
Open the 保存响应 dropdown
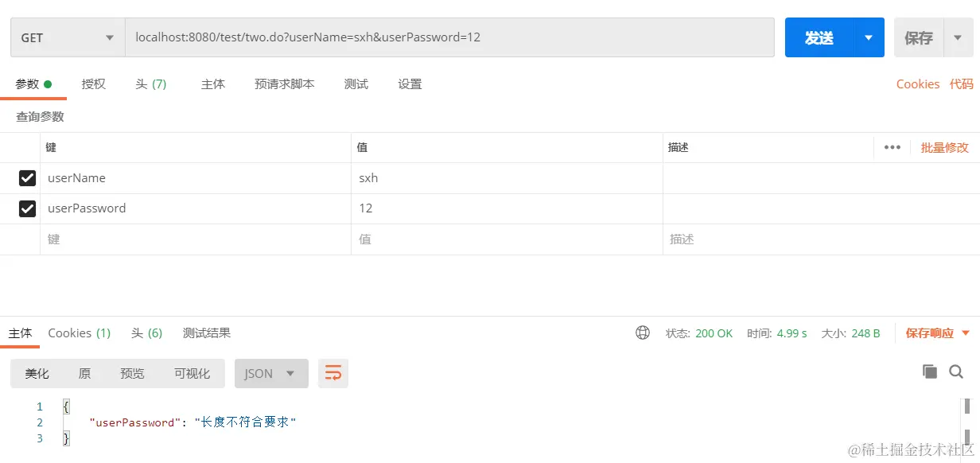pos(938,333)
